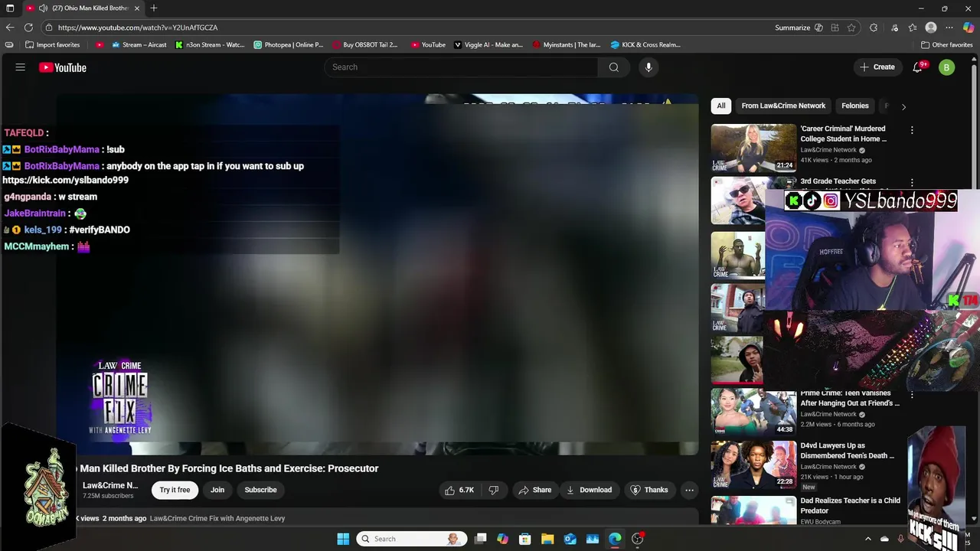Start voice search with the microphone
Screen dimensions: 980x551
tap(648, 67)
